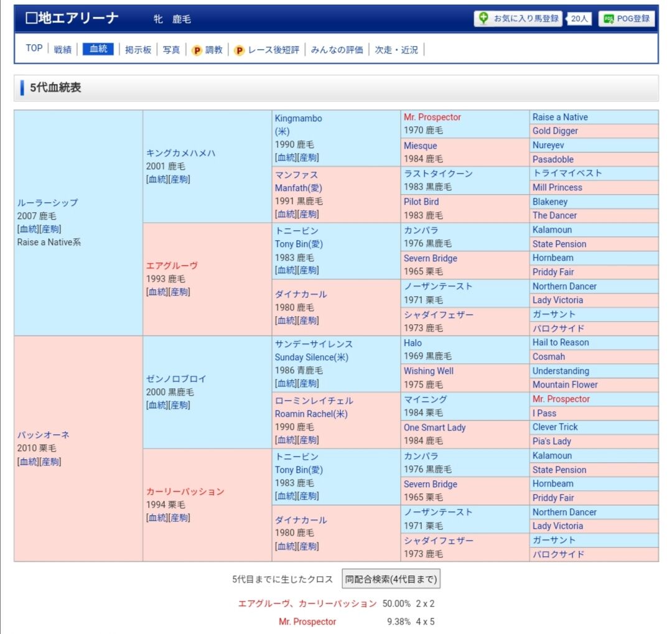Viewport: 672px width, 634px height.
Task: Click Mr. Prospector 1970 in fourth generation
Action: click(432, 117)
